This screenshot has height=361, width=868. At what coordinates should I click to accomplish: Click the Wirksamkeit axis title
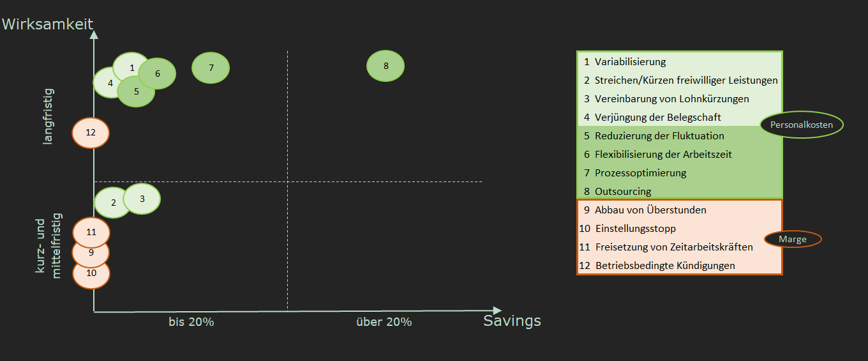coord(47,24)
